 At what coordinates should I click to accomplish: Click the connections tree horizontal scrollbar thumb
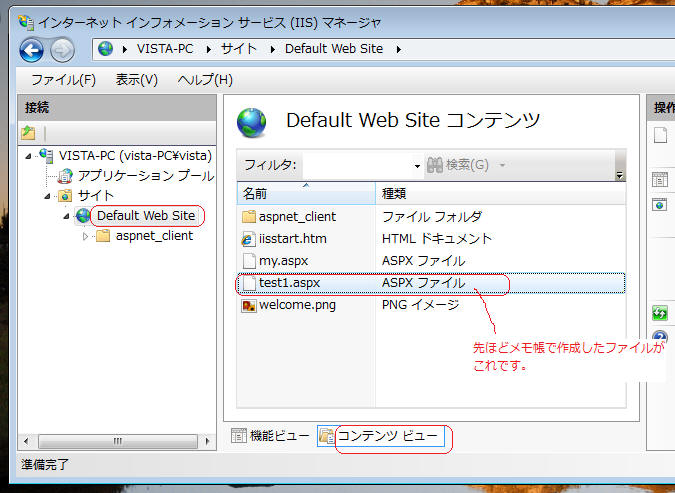118,441
